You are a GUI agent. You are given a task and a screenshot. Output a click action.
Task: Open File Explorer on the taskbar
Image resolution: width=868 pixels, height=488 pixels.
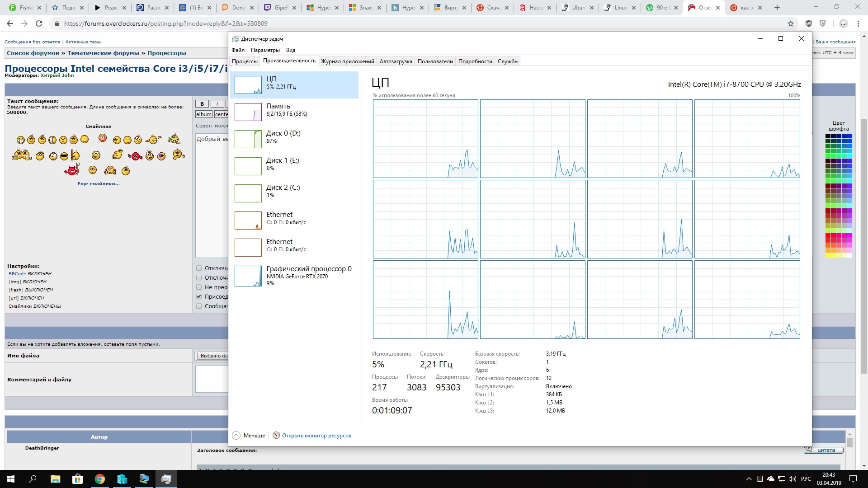(55, 479)
